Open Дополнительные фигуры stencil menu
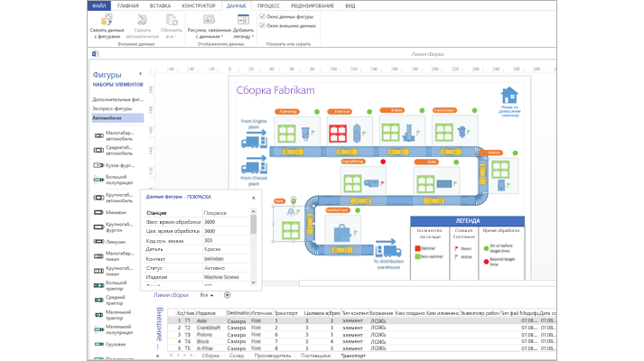 pyautogui.click(x=118, y=99)
